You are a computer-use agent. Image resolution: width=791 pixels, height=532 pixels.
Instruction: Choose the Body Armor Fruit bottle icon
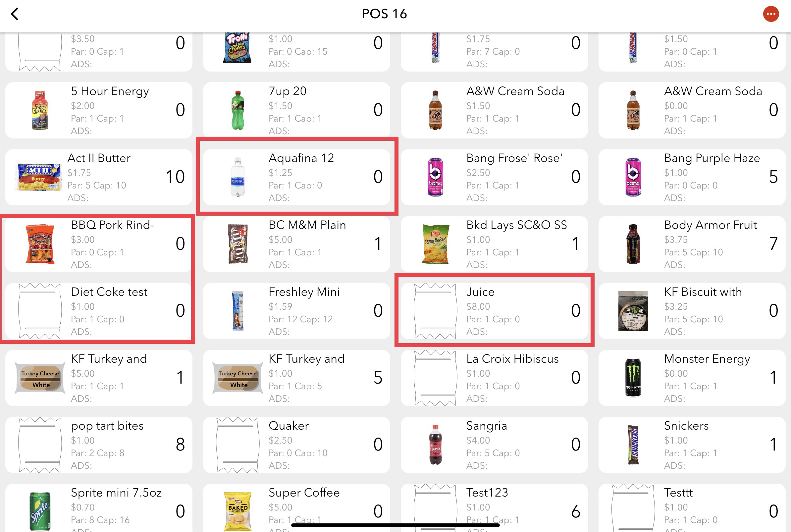pos(633,244)
